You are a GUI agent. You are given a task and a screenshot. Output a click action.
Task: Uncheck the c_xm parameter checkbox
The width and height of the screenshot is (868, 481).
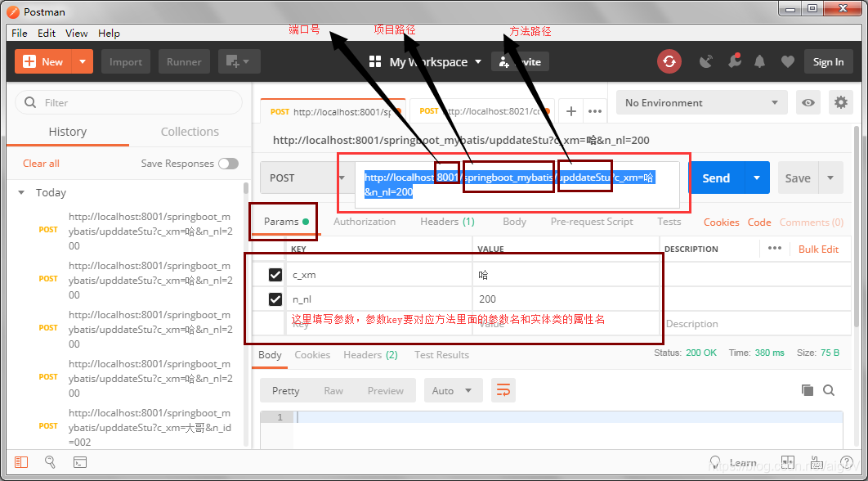[275, 274]
